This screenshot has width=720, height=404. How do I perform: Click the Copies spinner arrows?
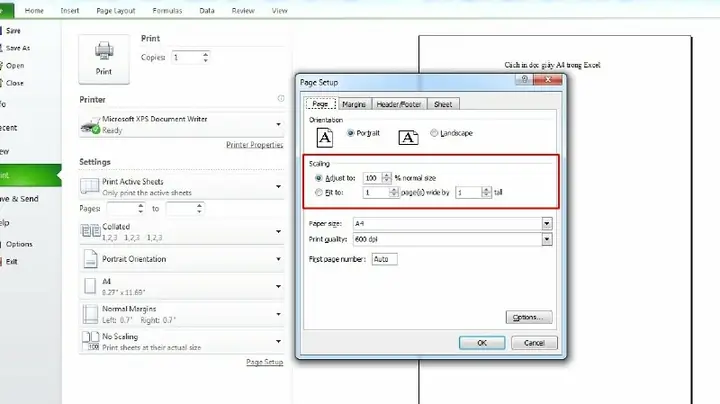205,57
